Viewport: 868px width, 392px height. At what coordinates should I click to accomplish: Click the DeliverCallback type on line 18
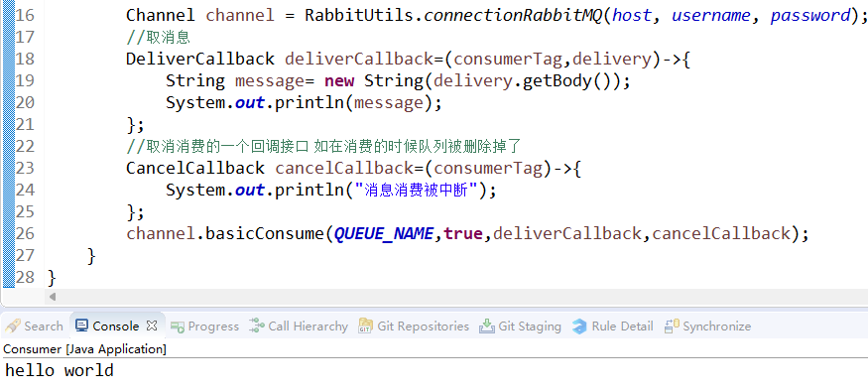(199, 59)
